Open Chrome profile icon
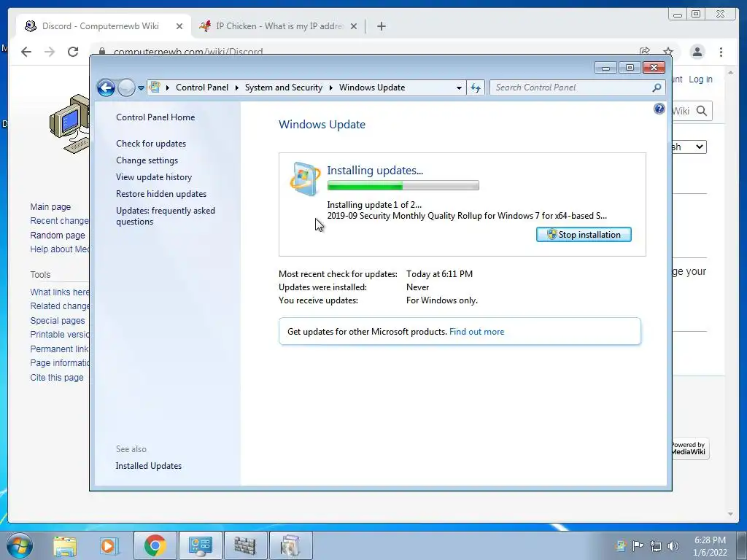747x560 pixels. pos(697,52)
